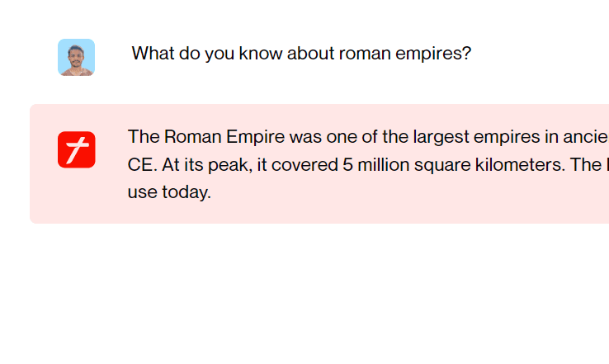Click "CE." starting the second response line
The height and width of the screenshot is (364, 609).
tap(141, 164)
